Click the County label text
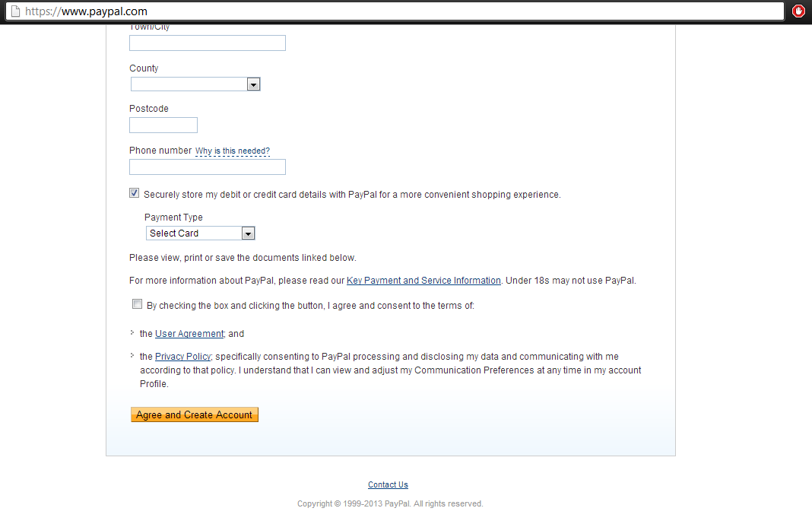 point(144,68)
